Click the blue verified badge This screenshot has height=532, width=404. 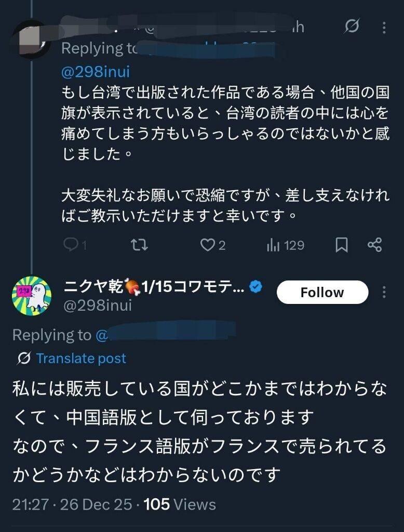[x=255, y=286]
